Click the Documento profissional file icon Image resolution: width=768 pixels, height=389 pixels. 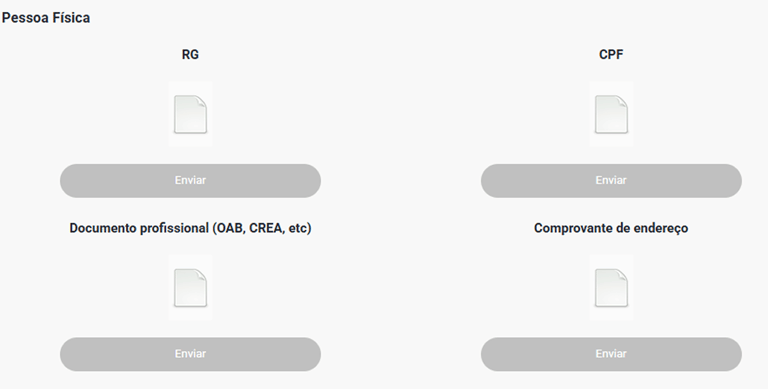(x=191, y=288)
